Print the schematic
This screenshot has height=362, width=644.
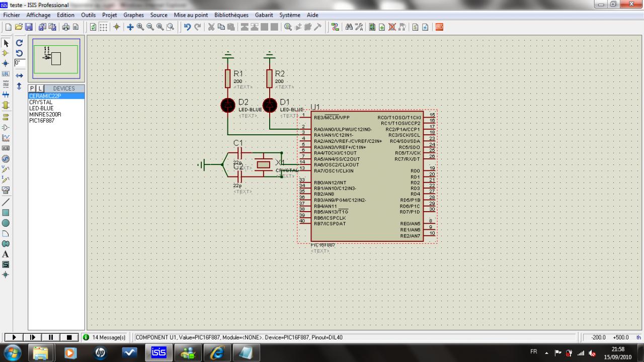click(65, 27)
